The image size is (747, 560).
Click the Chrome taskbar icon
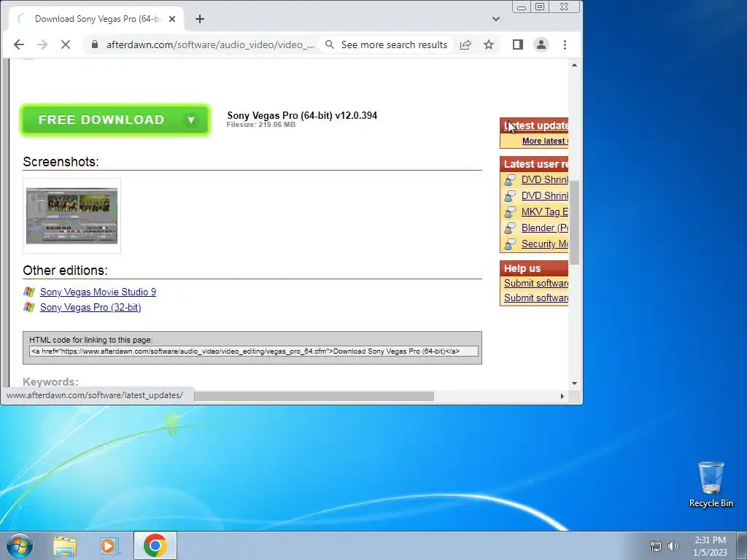tap(155, 545)
